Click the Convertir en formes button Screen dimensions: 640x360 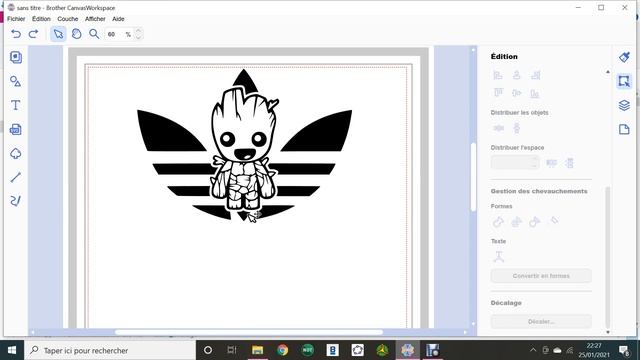(541, 276)
